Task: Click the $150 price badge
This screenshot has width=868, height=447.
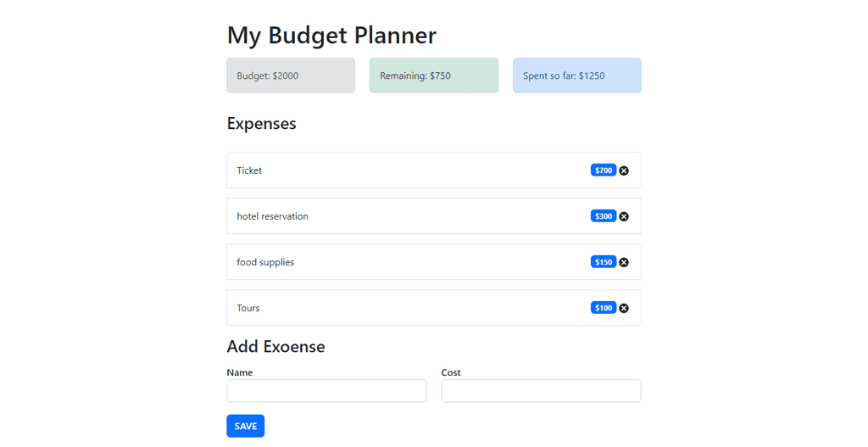Action: [604, 262]
